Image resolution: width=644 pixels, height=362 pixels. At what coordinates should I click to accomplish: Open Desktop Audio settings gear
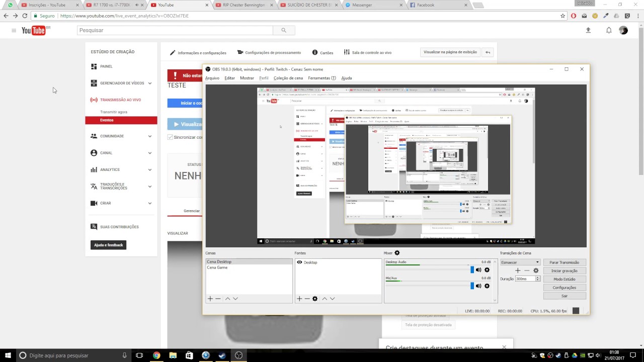pos(487,270)
